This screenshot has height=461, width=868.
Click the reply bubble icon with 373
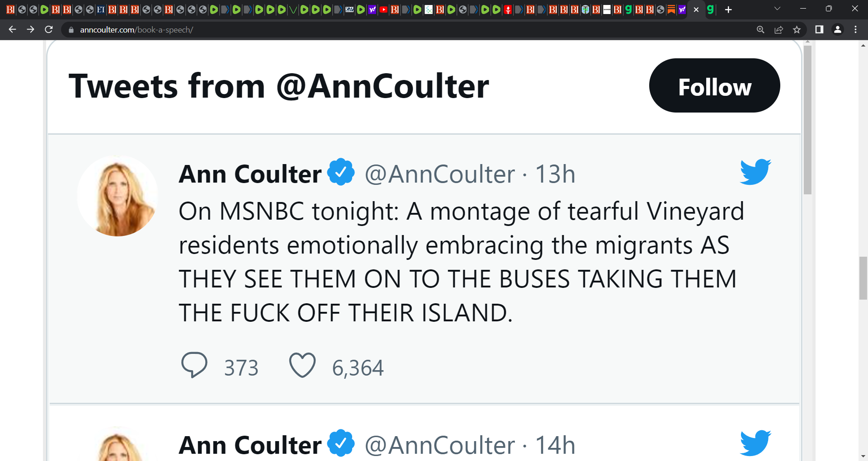[x=194, y=365]
